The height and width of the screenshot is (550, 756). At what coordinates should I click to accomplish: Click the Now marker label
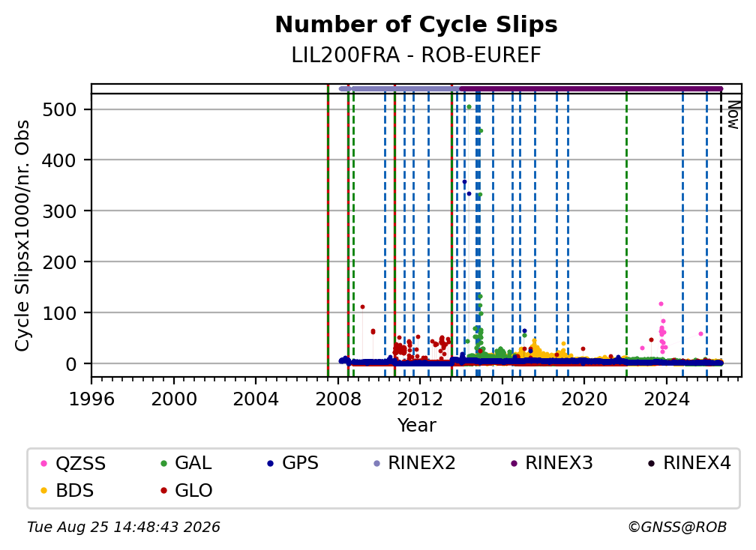click(x=733, y=115)
